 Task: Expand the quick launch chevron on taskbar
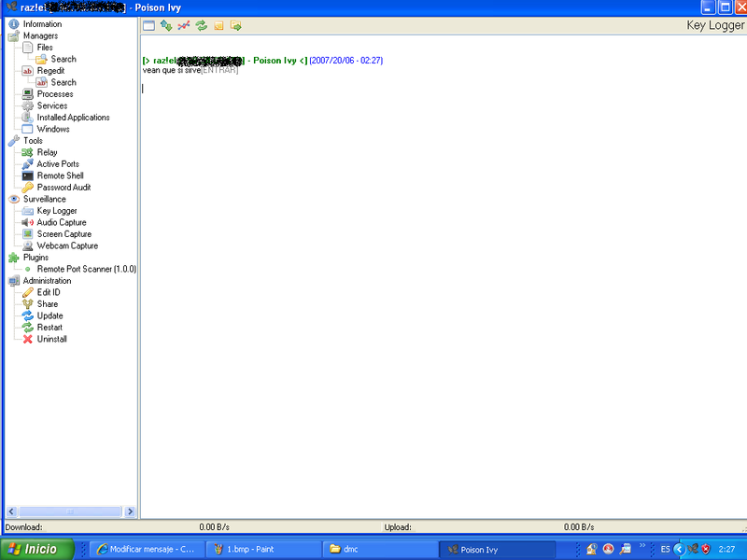[642, 545]
